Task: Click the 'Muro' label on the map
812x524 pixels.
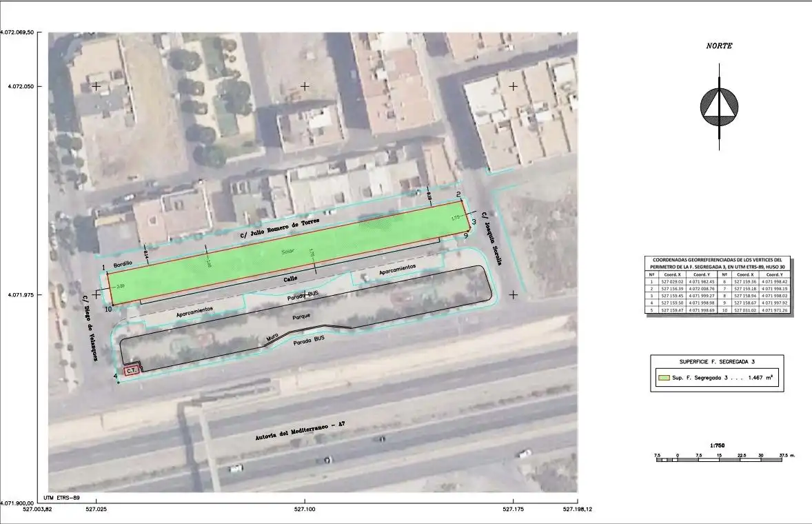Action: [x=272, y=337]
